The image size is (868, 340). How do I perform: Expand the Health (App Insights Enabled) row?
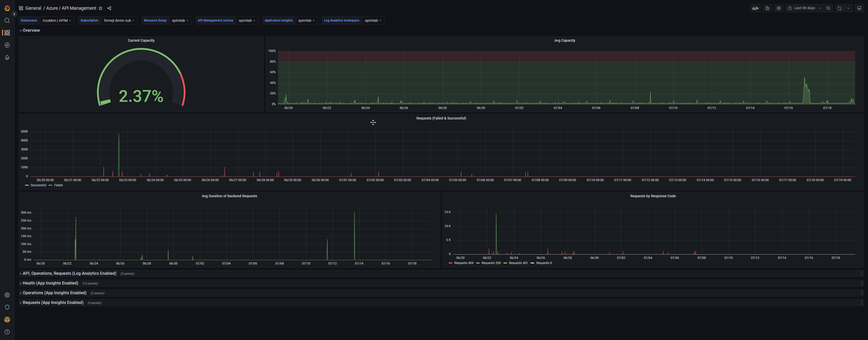click(x=50, y=283)
